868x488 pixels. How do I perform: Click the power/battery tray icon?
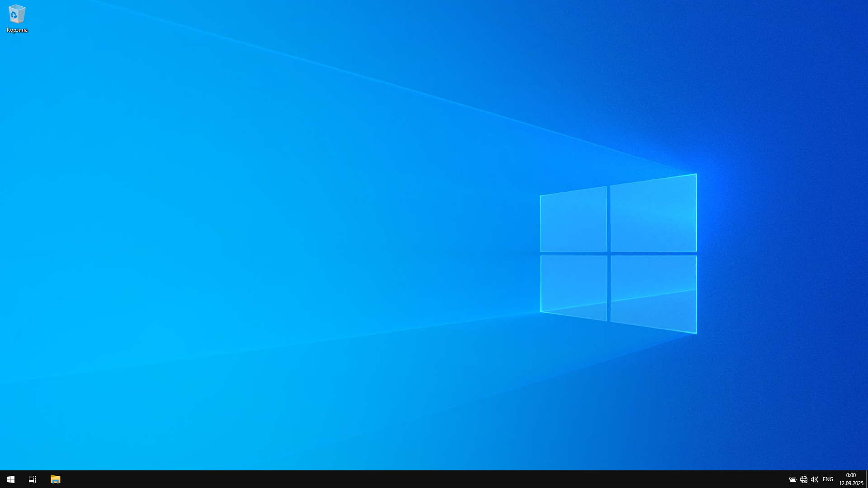click(792, 479)
